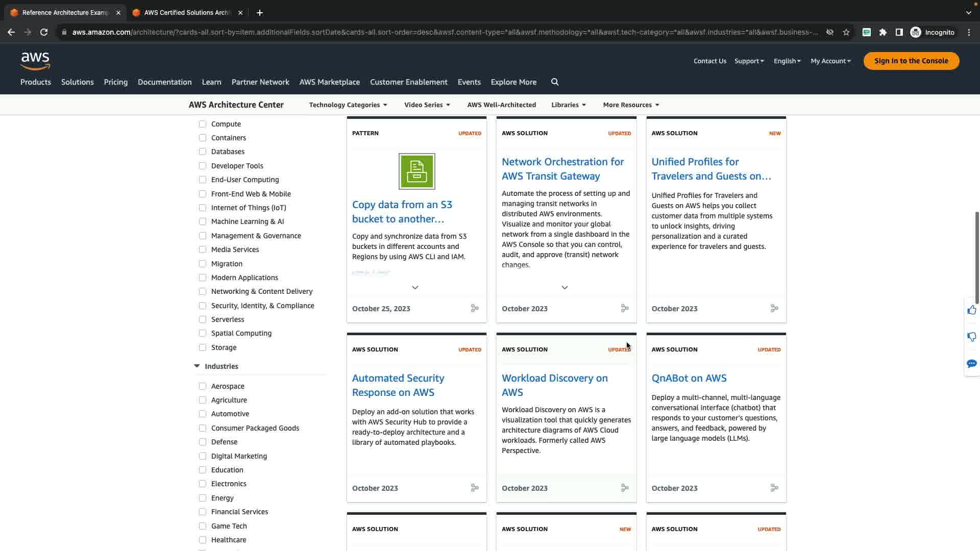This screenshot has height=551, width=980.
Task: Enable the Machine Learning & AI filter
Action: [203, 221]
